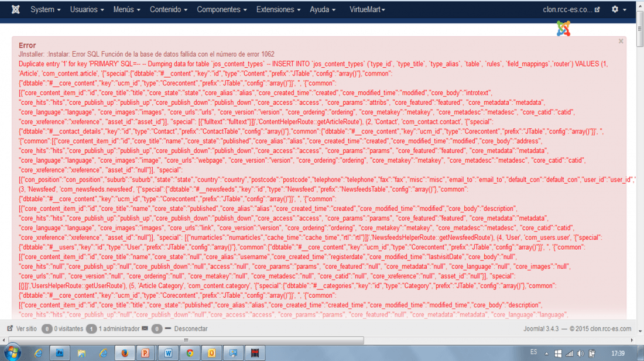Click the horizontal scrollbar thumb

[x=186, y=340]
